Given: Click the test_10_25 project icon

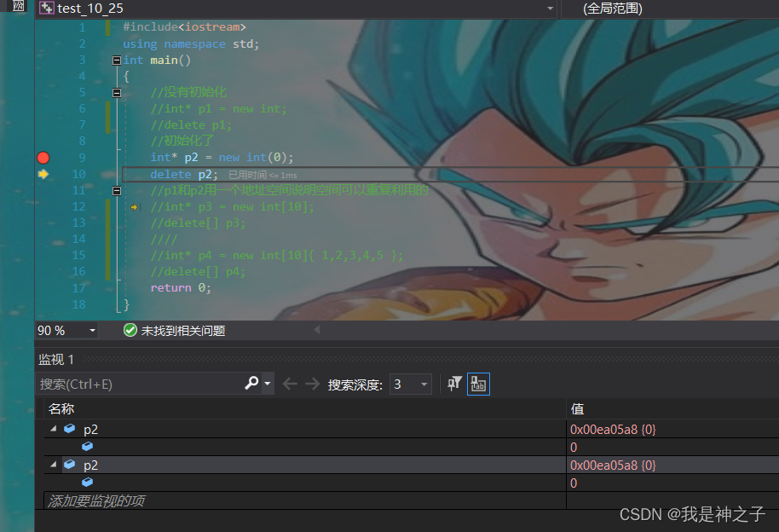Looking at the screenshot, I should [x=47, y=8].
